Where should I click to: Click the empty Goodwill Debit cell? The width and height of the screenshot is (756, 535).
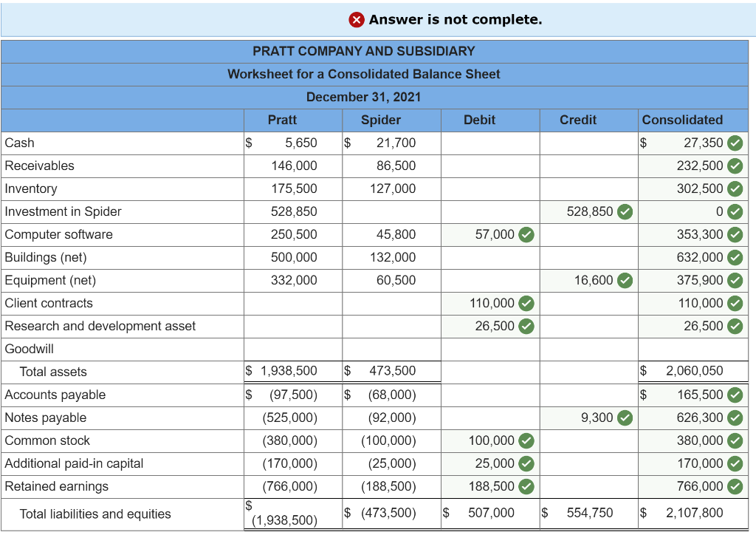tap(489, 349)
